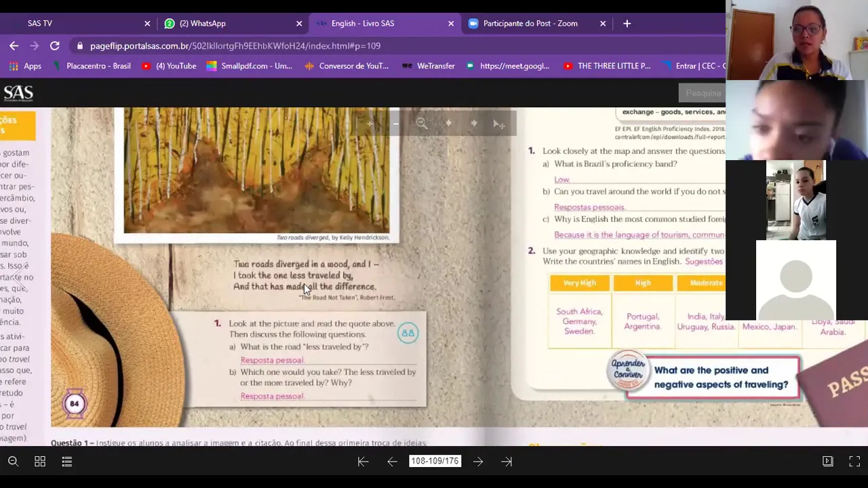Click the floating toolbar right arrow
Viewport: 868px width, 488px height.
click(474, 123)
